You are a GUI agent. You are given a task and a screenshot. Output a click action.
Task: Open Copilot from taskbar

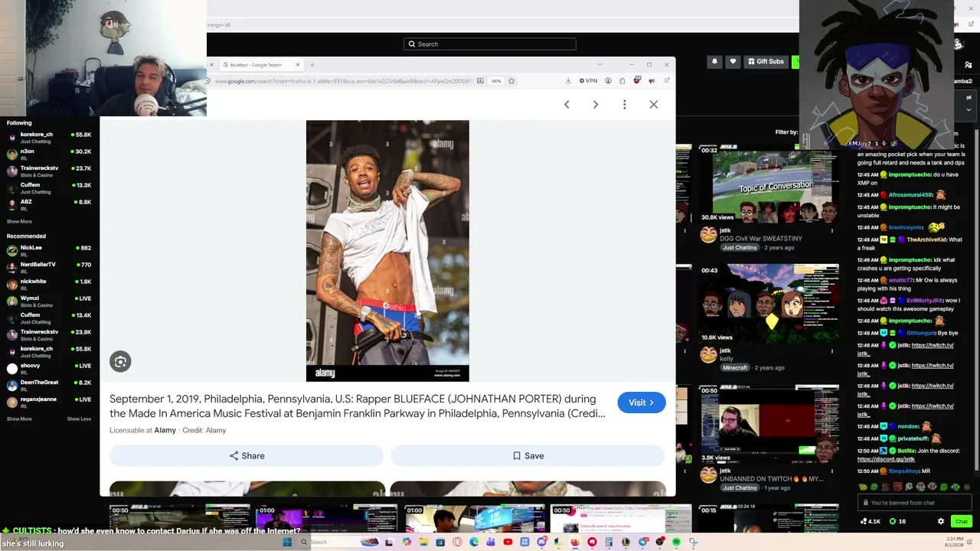point(407,542)
